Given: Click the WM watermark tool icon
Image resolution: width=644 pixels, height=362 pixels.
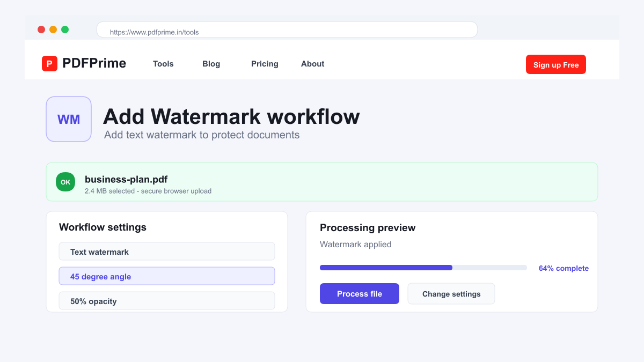Looking at the screenshot, I should [69, 119].
